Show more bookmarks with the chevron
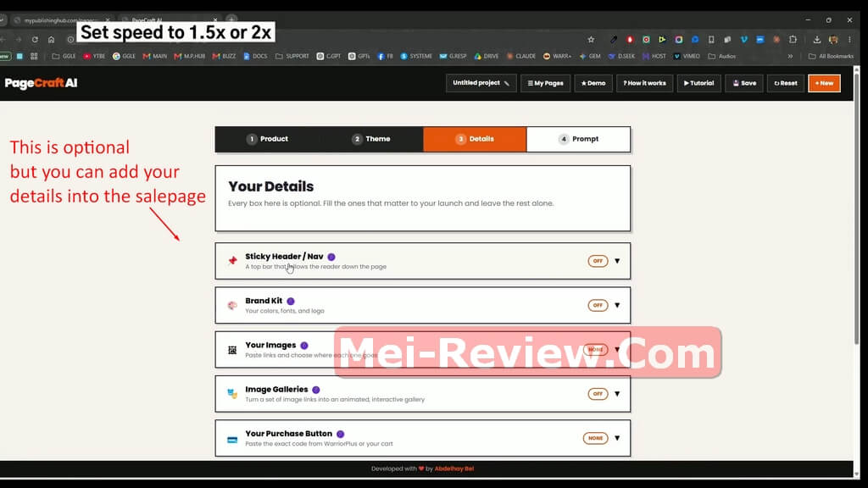The width and height of the screenshot is (868, 488). 790,56
